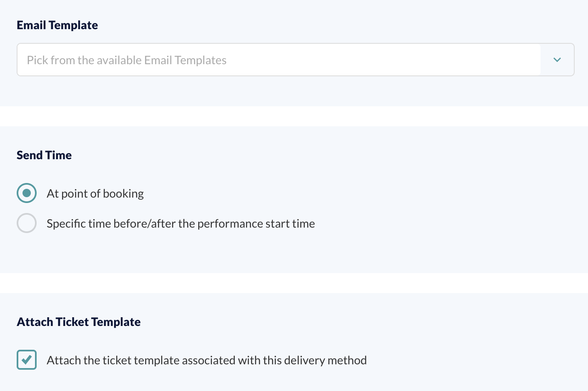Click the filled teal radio dot
The image size is (588, 391).
(x=27, y=193)
